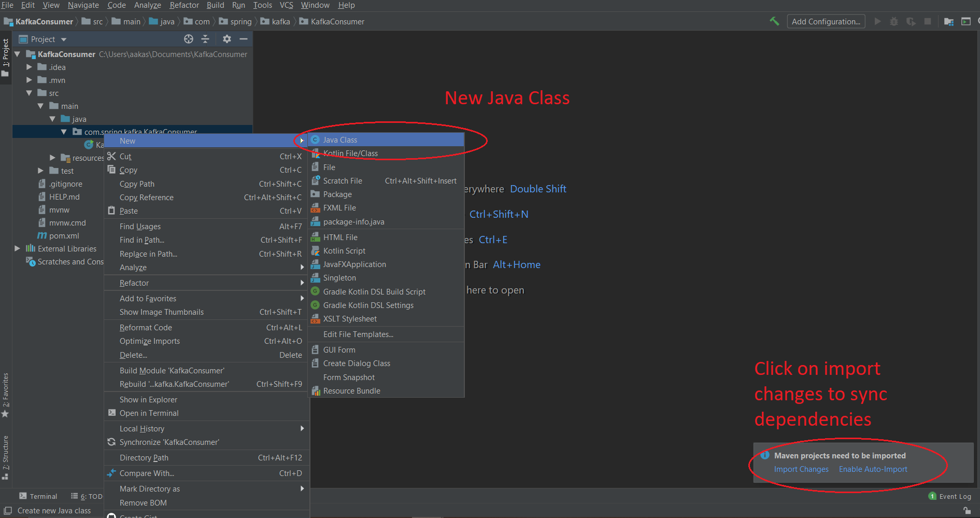Expand the .idea folder
The width and height of the screenshot is (980, 518).
click(x=29, y=67)
